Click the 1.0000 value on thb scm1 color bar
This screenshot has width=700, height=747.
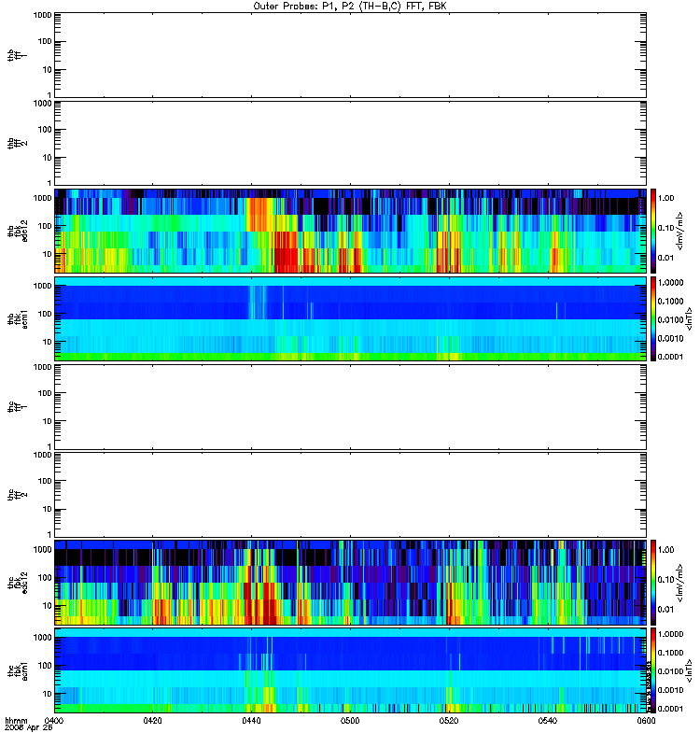[670, 283]
